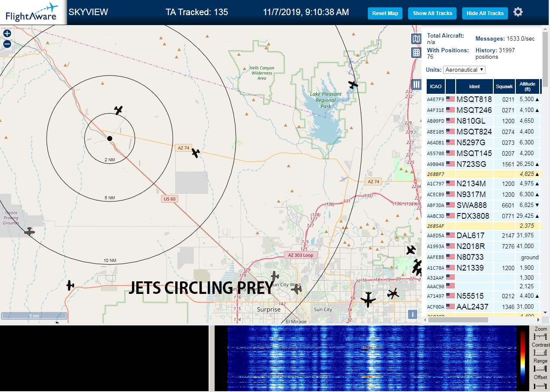Viewport: 550px width, 392px height.
Task: Select the aircraft next to AZ 74 label
Action: 196,153
